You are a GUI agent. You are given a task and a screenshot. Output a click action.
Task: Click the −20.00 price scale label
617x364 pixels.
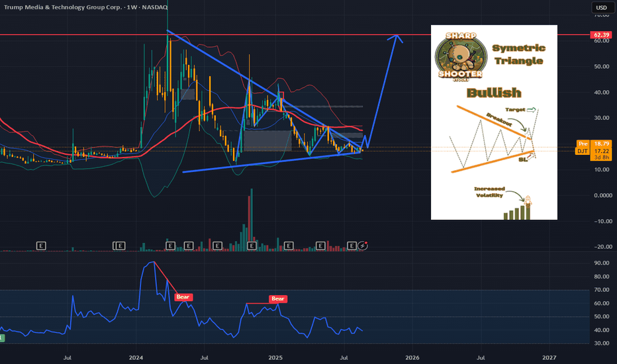tap(603, 247)
